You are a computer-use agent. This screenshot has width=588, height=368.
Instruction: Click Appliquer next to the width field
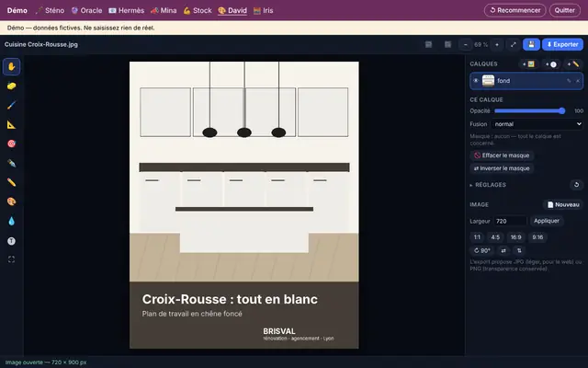click(x=547, y=221)
